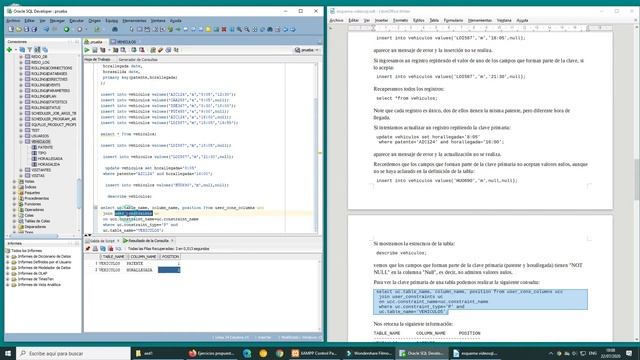The image size is (640, 360).
Task: Click the yellow note icon in the main toolbar
Action: tap(208, 29)
